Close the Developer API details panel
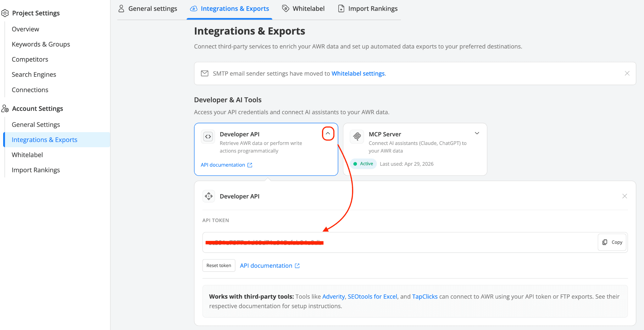This screenshot has width=644, height=330. pos(625,196)
